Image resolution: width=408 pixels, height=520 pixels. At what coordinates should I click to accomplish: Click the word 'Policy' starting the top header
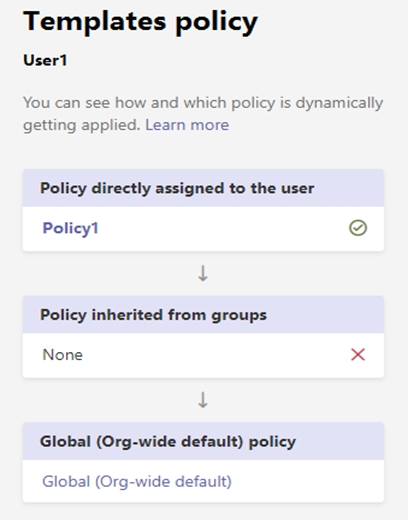click(63, 189)
